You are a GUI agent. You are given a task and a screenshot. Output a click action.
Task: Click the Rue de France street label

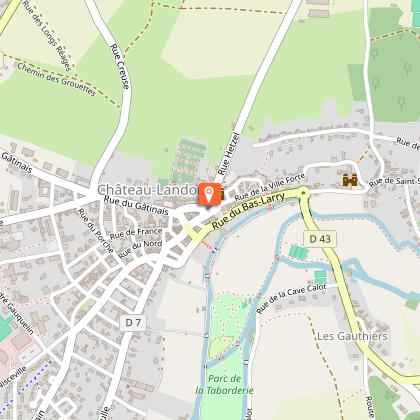[x=136, y=234]
